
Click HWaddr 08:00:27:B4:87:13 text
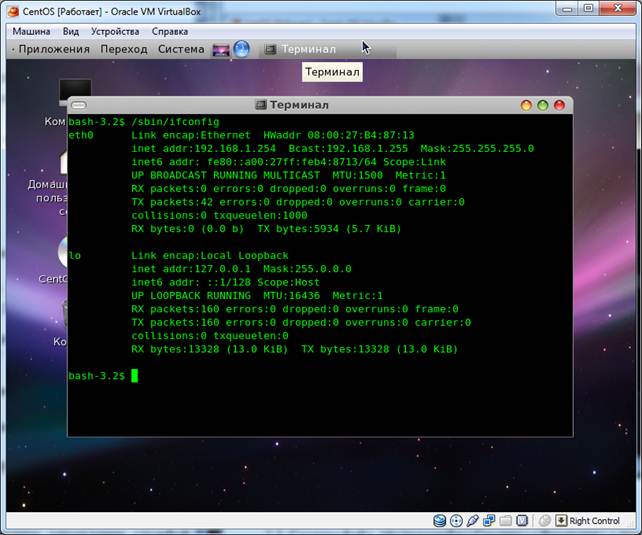pos(339,135)
